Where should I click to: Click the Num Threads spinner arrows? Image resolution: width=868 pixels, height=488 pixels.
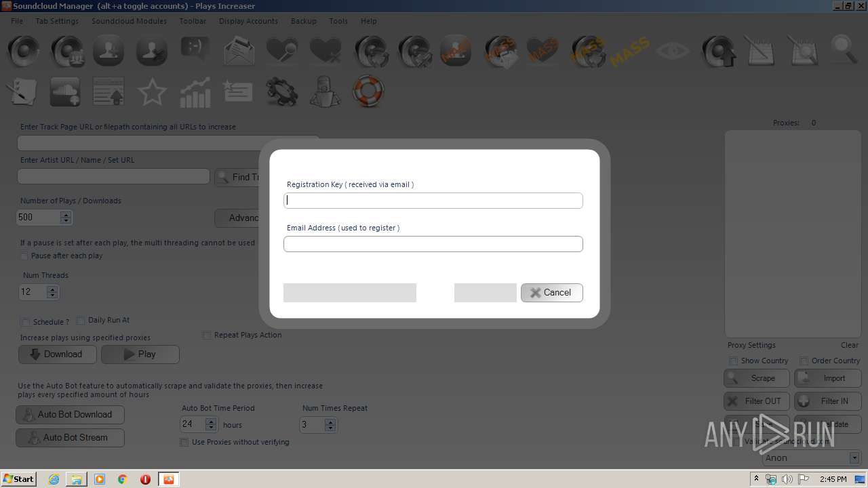tap(52, 292)
